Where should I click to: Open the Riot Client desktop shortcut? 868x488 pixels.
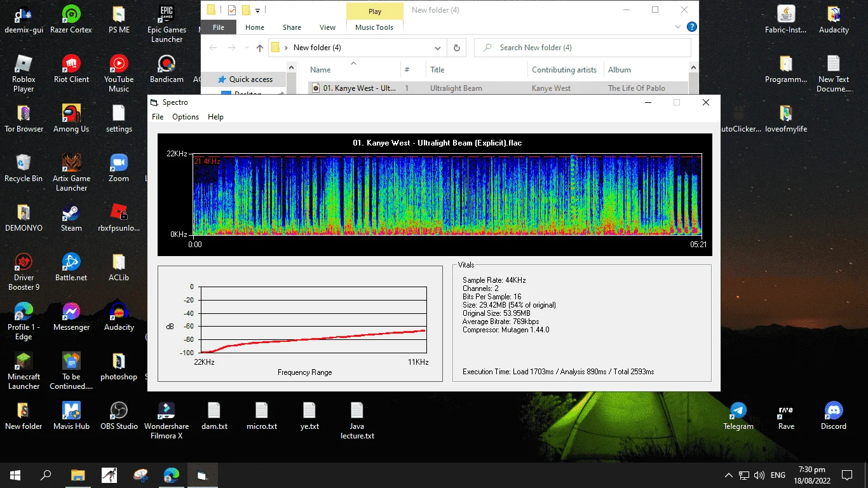[x=71, y=69]
